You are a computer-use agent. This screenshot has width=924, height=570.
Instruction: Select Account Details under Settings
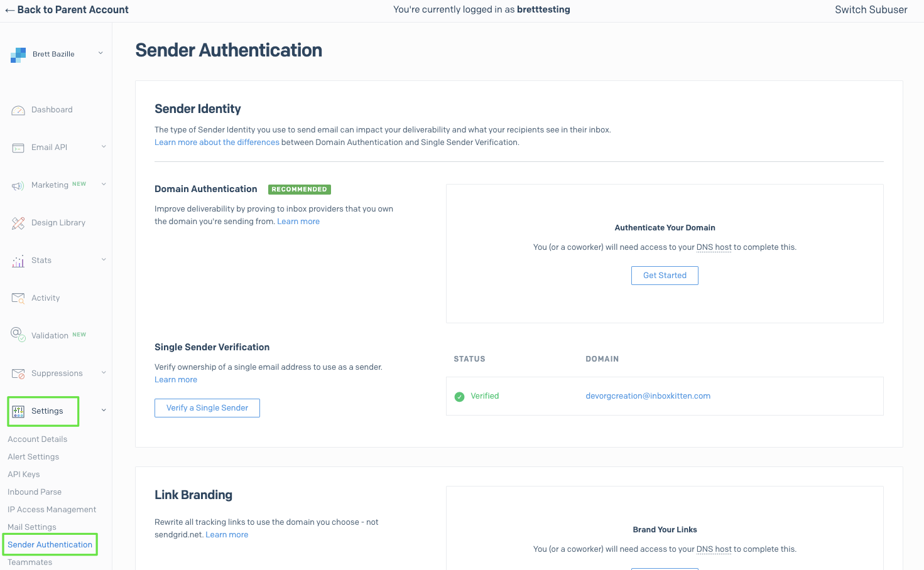tap(37, 439)
